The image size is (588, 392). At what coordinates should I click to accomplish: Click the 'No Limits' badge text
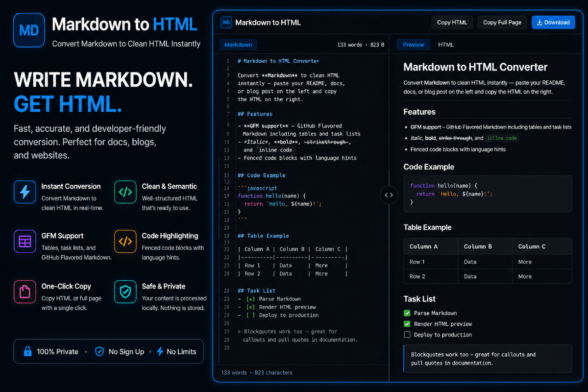[181, 351]
